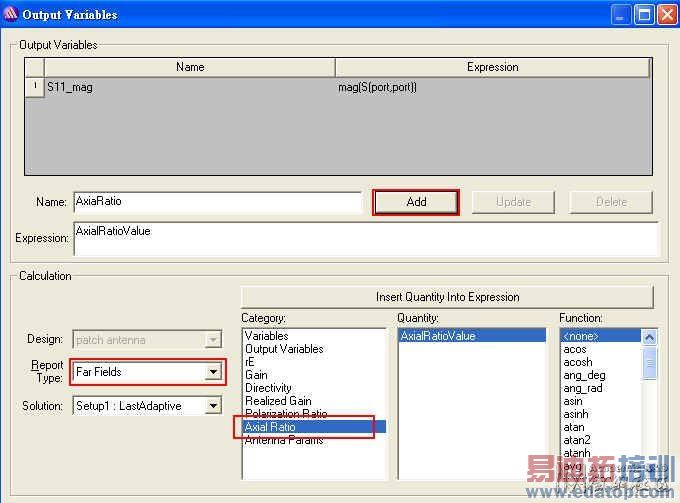Open the Solution dropdown

(x=213, y=406)
